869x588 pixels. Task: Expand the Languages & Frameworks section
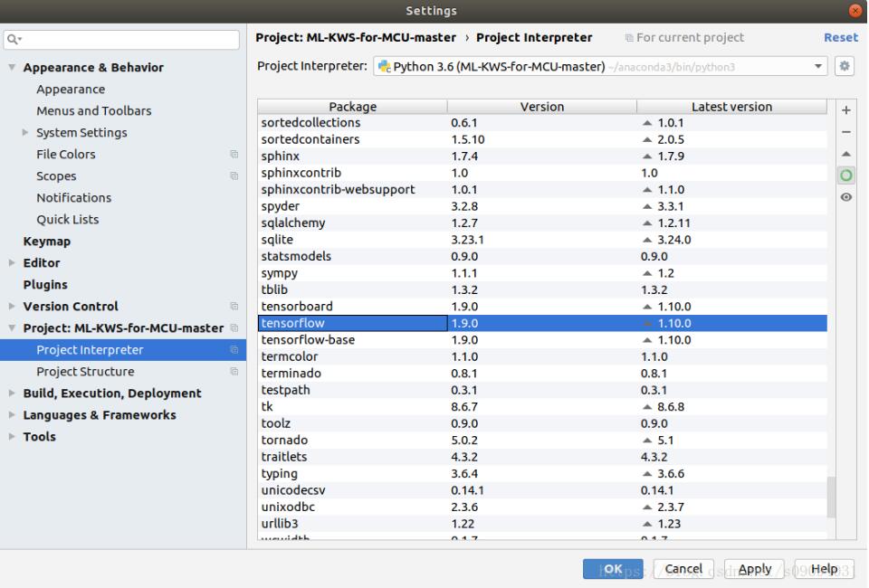pos(12,414)
